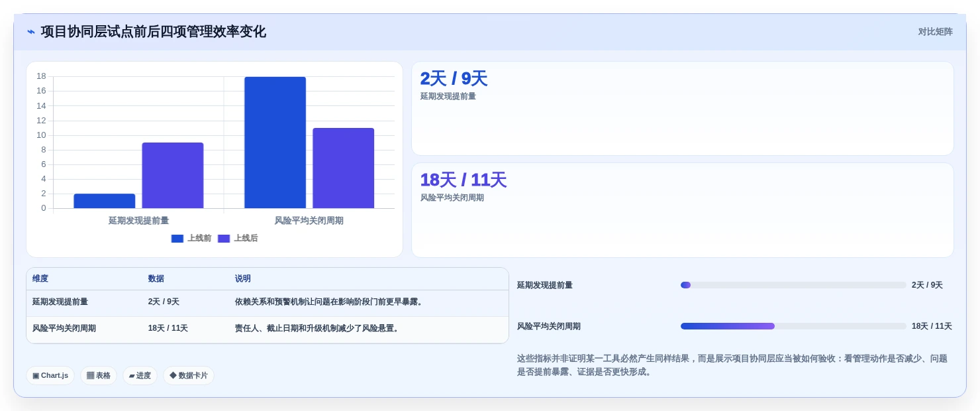This screenshot has width=980, height=411.
Task: Click the 延期发现提前量 table row label
Action: click(x=60, y=302)
